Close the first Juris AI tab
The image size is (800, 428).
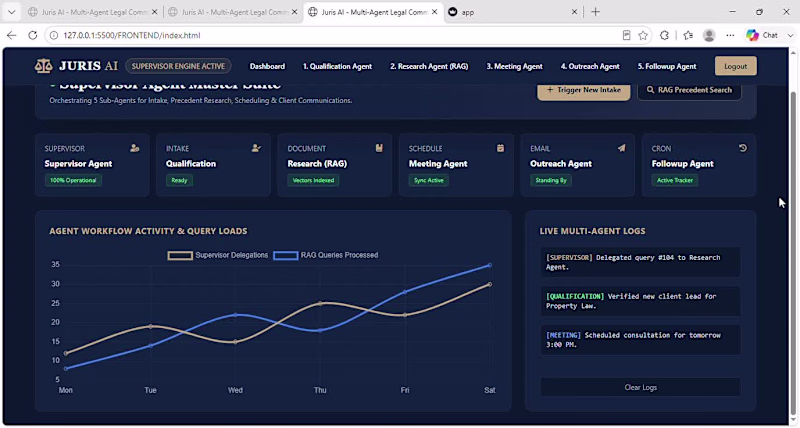155,12
